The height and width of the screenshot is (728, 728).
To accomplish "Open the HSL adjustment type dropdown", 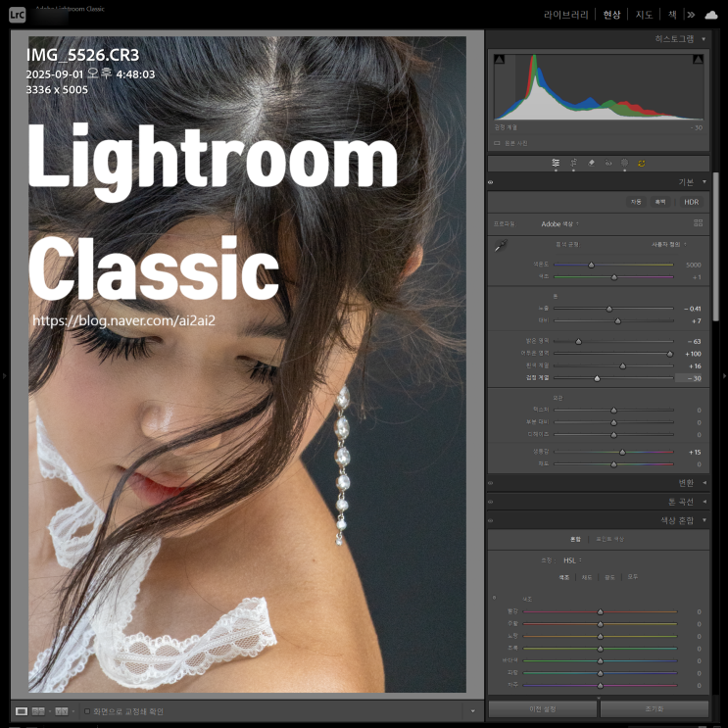I will [x=572, y=560].
